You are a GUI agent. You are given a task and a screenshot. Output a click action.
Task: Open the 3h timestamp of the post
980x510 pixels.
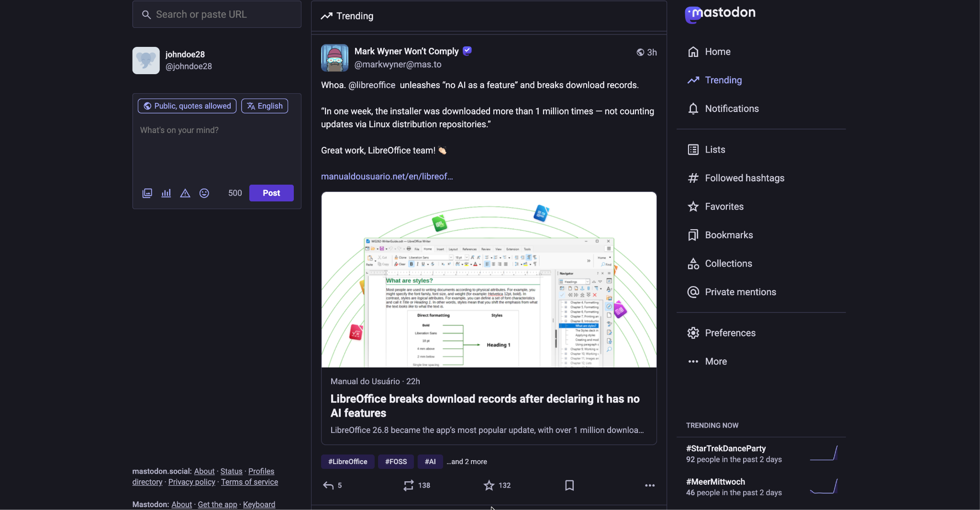pyautogui.click(x=652, y=52)
